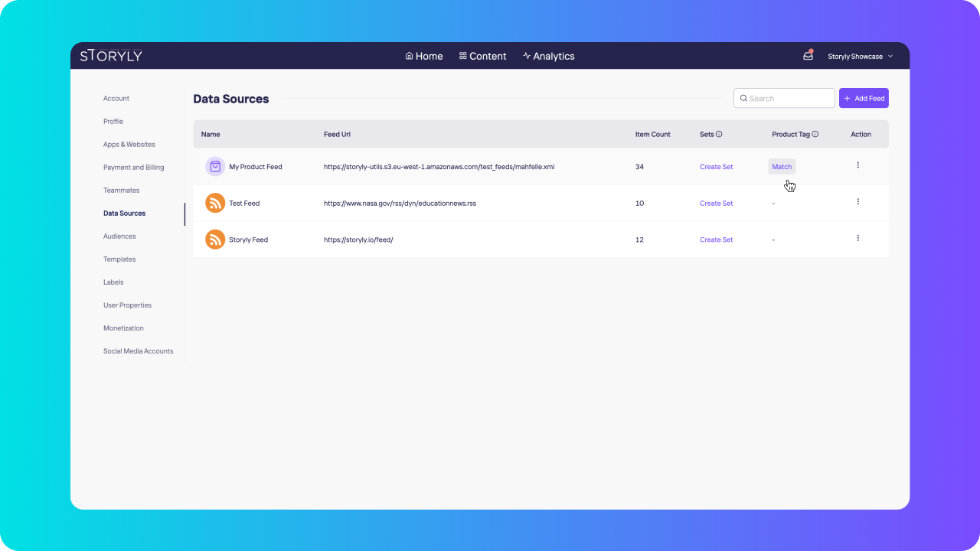Click the My Product Feed shopping bag icon

pyautogui.click(x=215, y=166)
